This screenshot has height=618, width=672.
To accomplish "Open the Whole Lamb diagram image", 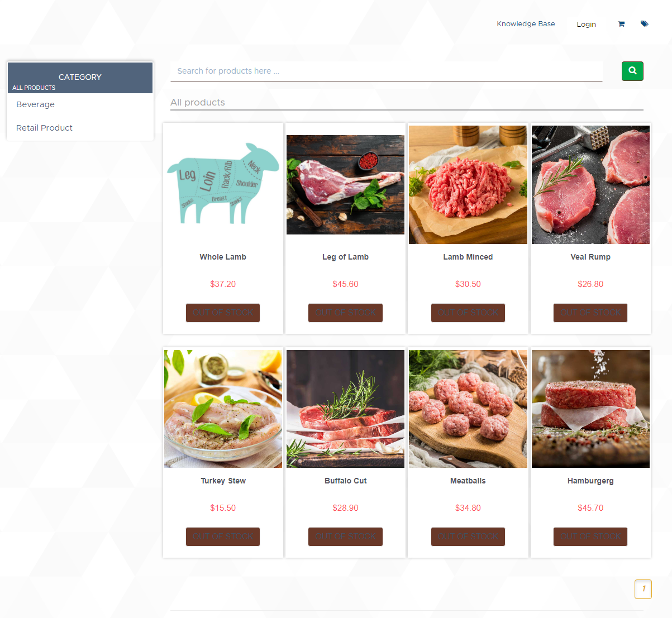I will pyautogui.click(x=223, y=184).
